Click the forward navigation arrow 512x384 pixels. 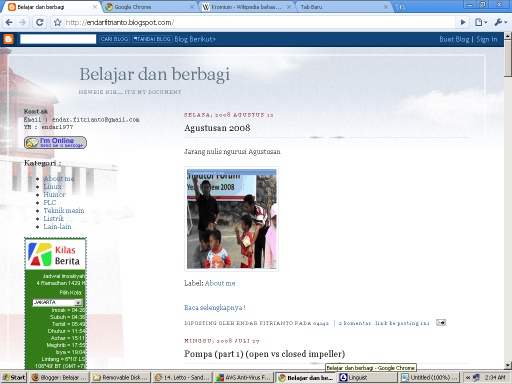(22, 22)
